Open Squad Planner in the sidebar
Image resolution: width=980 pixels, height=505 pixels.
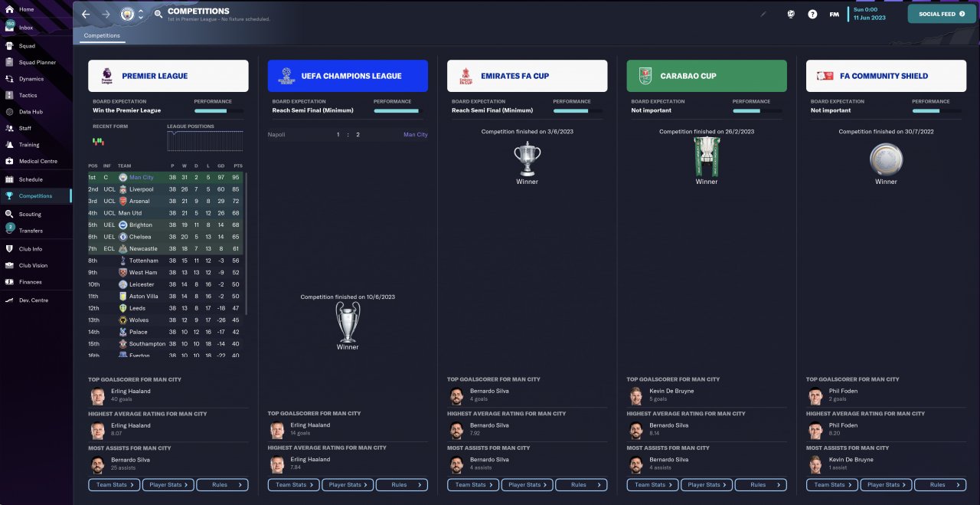click(x=37, y=62)
